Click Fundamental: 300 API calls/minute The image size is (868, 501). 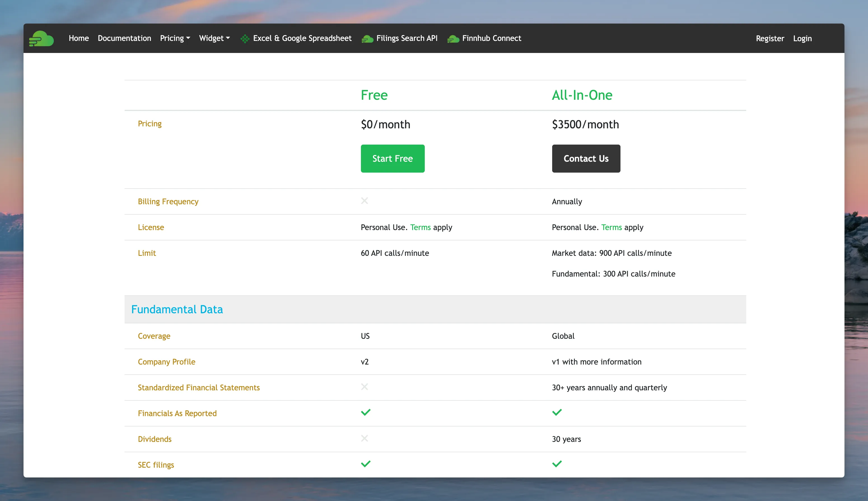pos(613,274)
